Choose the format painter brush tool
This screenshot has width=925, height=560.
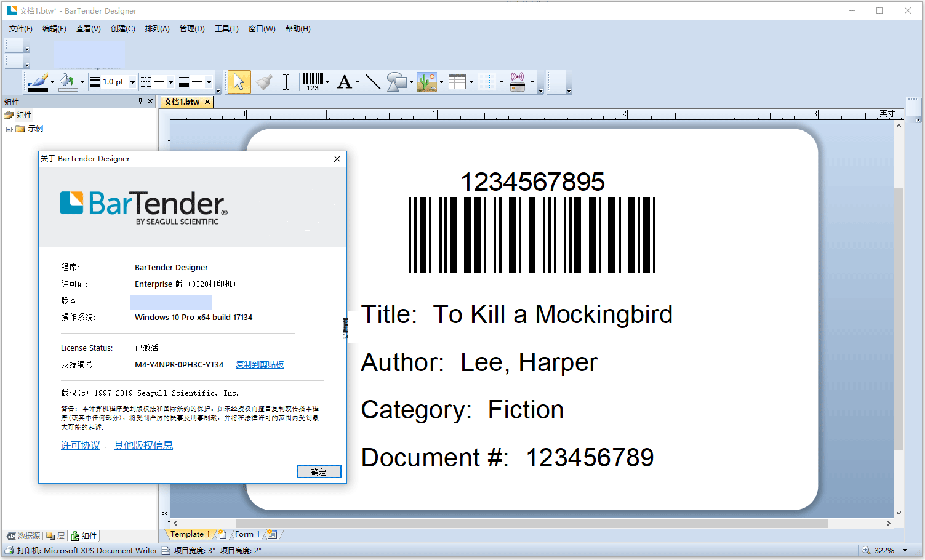tap(263, 81)
